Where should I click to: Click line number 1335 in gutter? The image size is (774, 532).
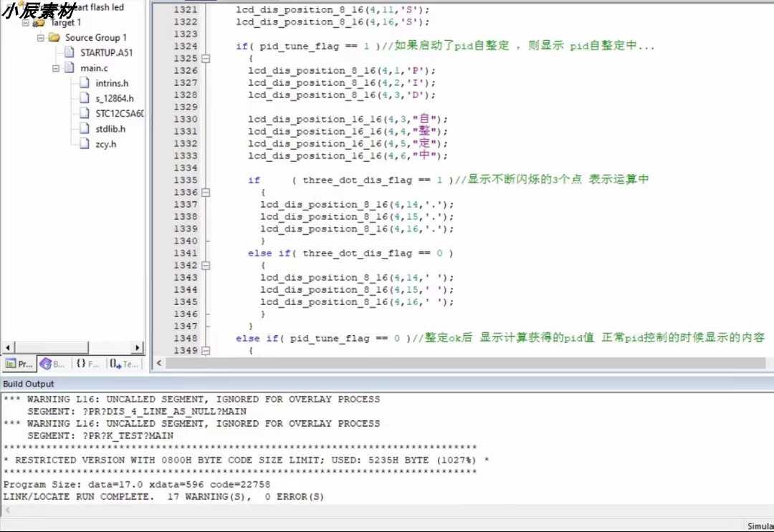tap(185, 180)
